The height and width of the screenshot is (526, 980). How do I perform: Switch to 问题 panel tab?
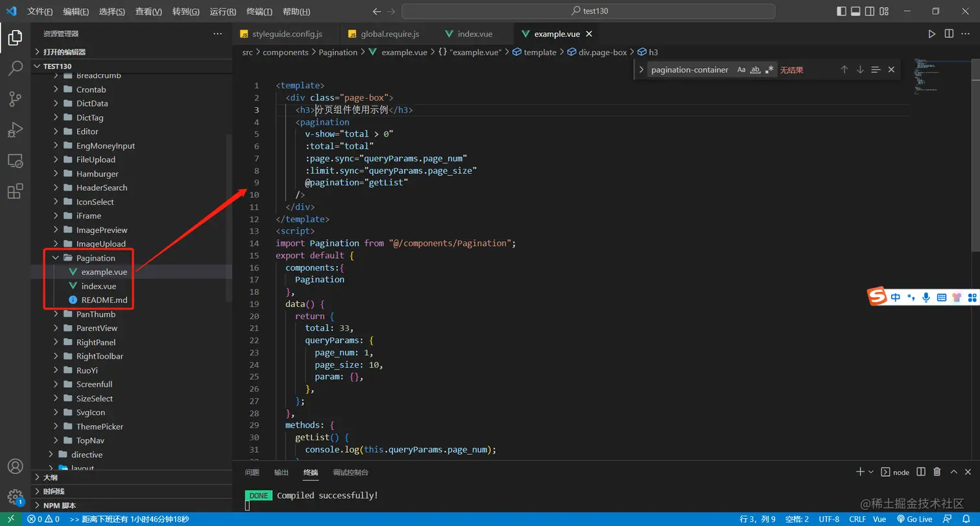(253, 472)
